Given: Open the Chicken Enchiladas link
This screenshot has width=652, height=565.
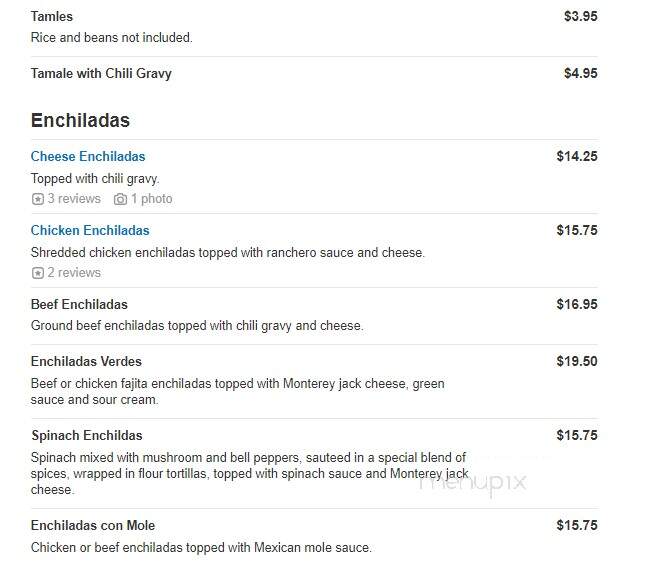Looking at the screenshot, I should [90, 230].
